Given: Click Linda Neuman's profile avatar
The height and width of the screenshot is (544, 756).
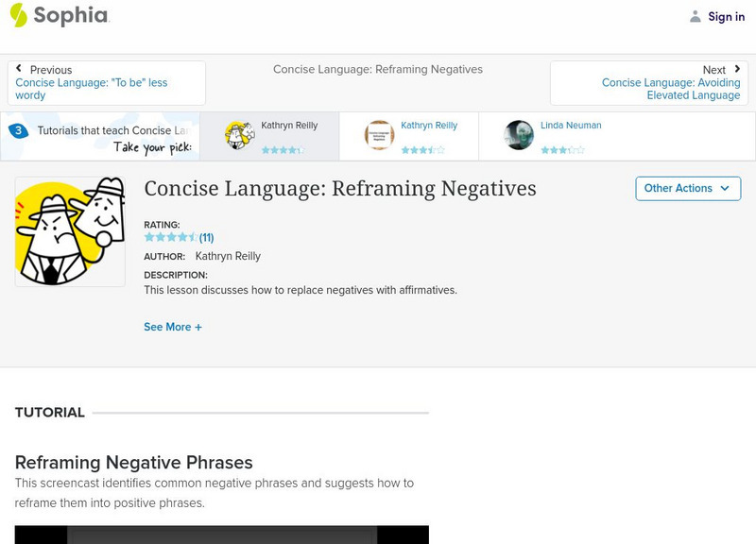Looking at the screenshot, I should (x=519, y=134).
